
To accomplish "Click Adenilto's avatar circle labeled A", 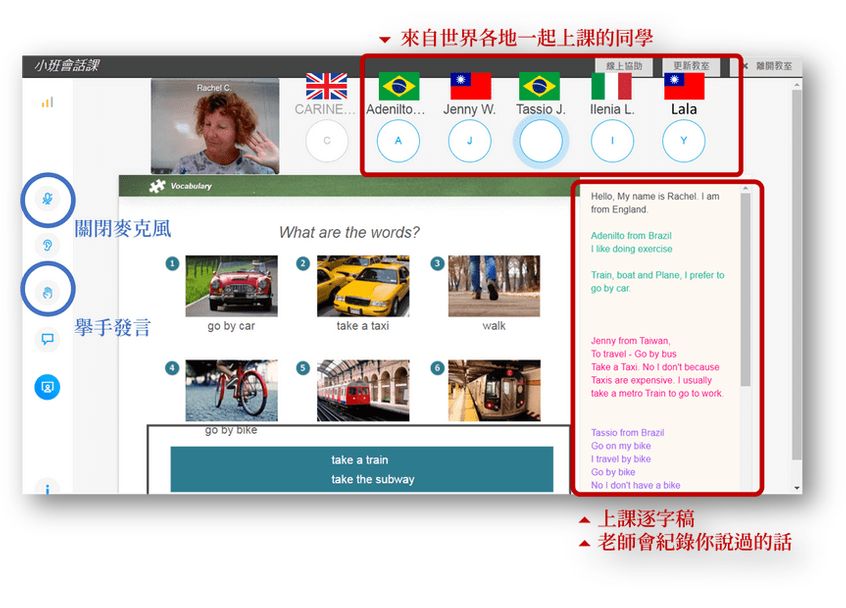I will [x=398, y=141].
